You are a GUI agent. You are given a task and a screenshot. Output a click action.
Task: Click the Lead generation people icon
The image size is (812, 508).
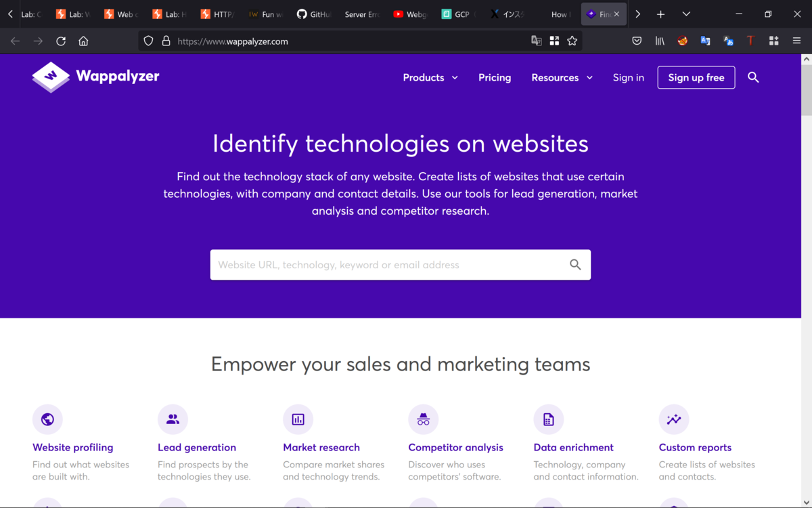click(173, 420)
